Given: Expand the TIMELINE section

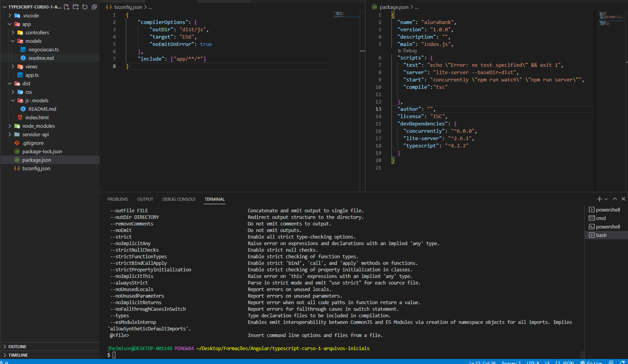Looking at the screenshot, I should pyautogui.click(x=50, y=355).
